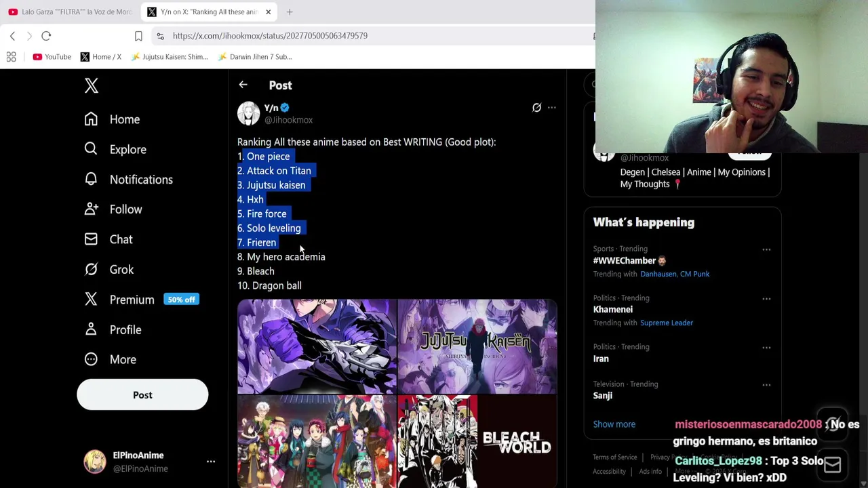Open the YouTube bookmark
The width and height of the screenshot is (868, 488).
[x=52, y=57]
